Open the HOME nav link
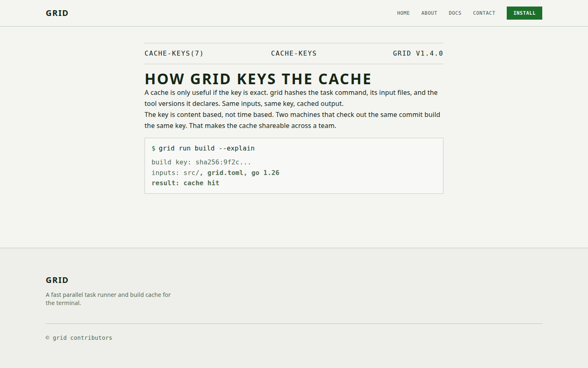Viewport: 588px width, 368px height. pos(403,13)
